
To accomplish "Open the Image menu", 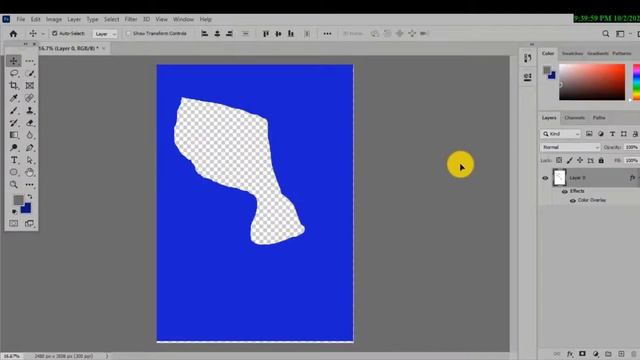I will (54, 19).
